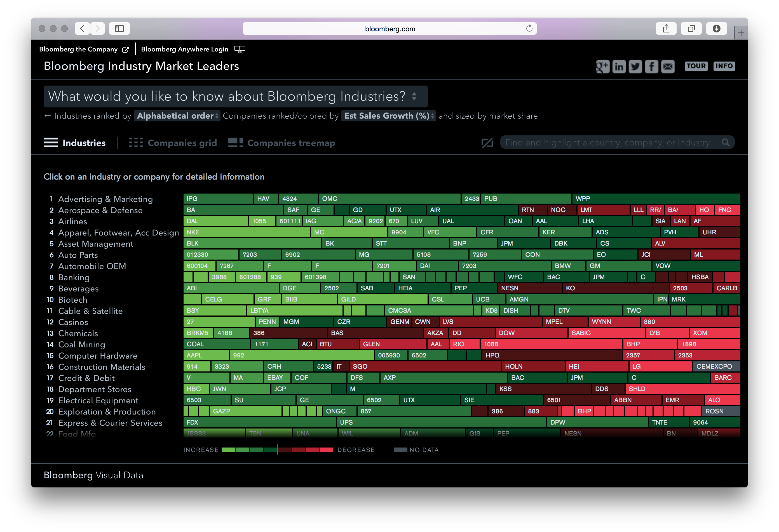Select the Google+ sharing icon
Viewport: 779px width, 532px height.
pyautogui.click(x=602, y=66)
